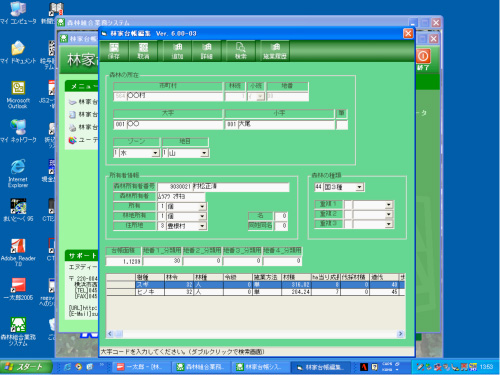Expand the ゾーン zone dropdown
The width and height of the screenshot is (500, 375).
(x=155, y=153)
